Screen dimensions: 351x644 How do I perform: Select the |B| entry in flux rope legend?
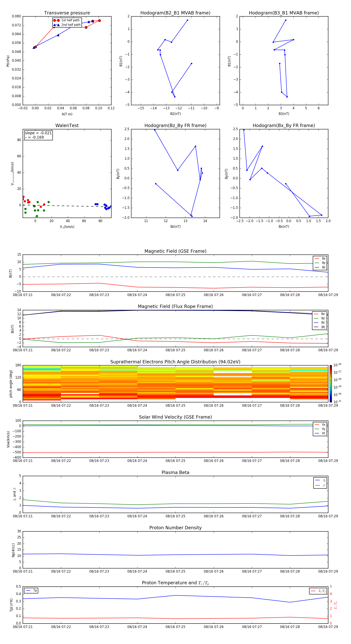point(320,327)
